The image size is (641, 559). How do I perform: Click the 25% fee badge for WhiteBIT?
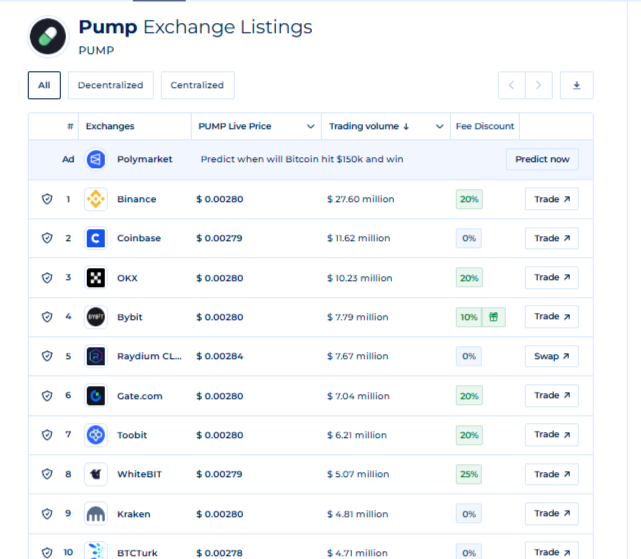tap(469, 474)
